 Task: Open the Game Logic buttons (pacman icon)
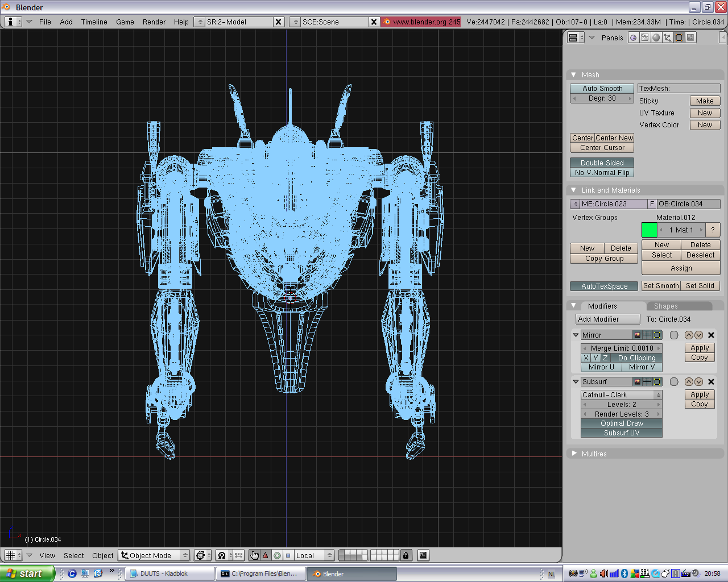pyautogui.click(x=633, y=37)
